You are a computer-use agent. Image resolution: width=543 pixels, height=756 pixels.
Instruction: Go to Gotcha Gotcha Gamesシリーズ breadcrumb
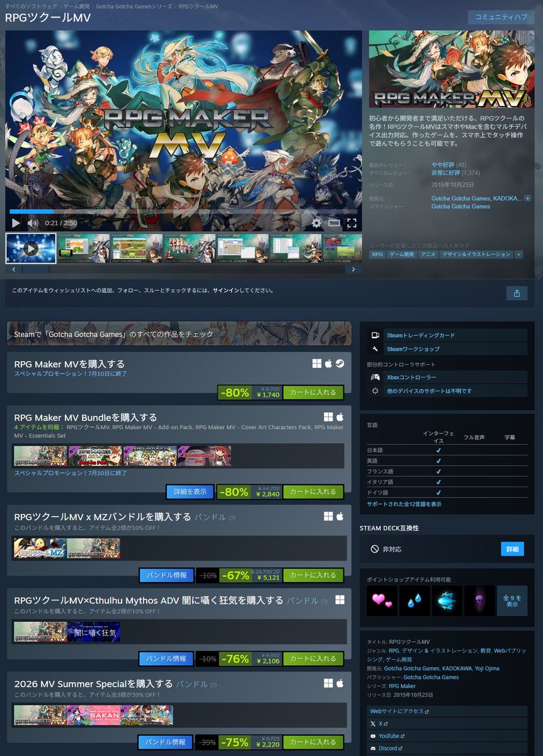[134, 6]
